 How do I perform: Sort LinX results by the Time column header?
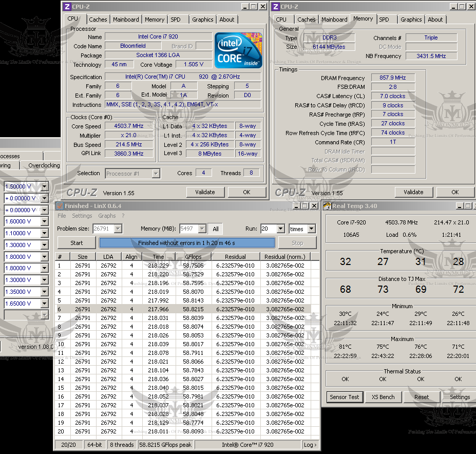click(x=159, y=257)
